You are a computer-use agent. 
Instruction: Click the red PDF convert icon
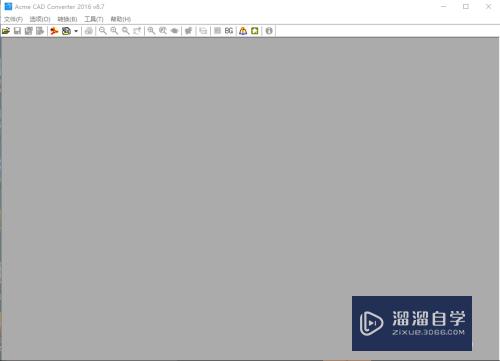pos(54,31)
